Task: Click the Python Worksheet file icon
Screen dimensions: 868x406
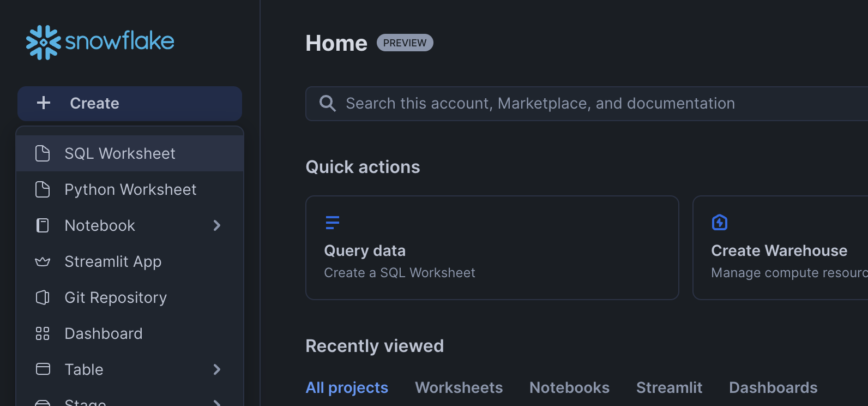Action: [43, 189]
